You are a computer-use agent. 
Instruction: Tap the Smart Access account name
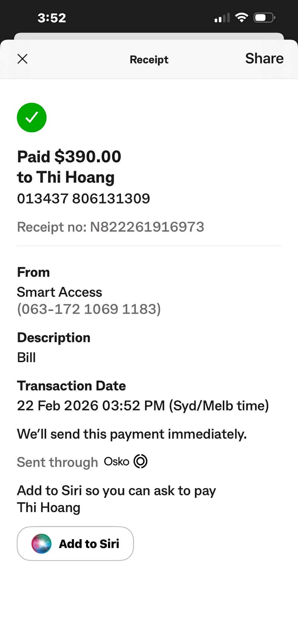(x=59, y=292)
